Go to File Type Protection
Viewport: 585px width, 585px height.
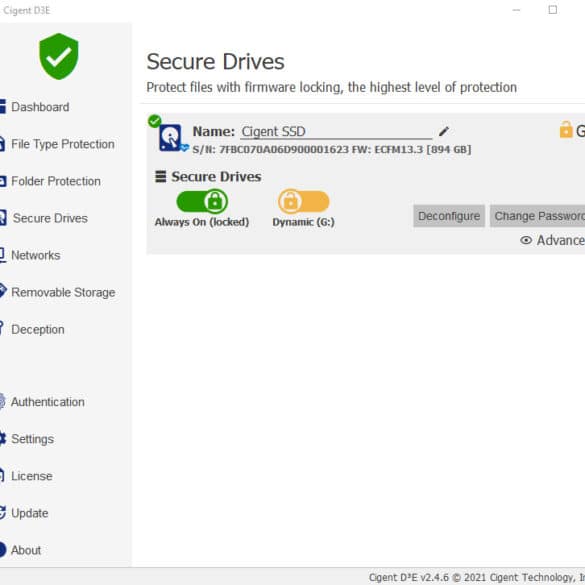point(63,144)
